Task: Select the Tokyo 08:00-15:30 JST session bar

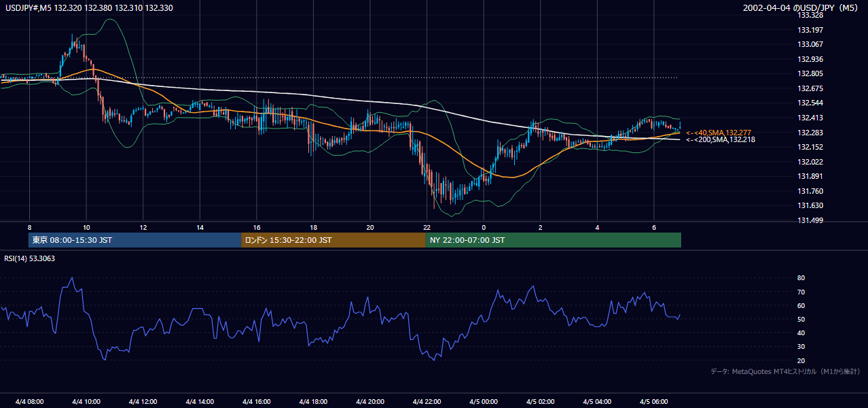Action: pyautogui.click(x=135, y=240)
